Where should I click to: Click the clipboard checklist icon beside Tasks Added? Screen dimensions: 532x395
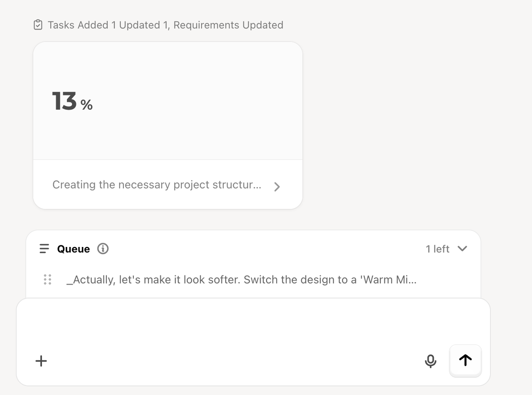pos(38,25)
